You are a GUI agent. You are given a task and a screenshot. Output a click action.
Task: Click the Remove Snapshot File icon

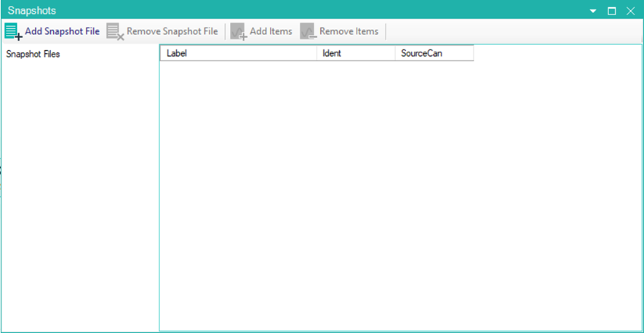pyautogui.click(x=115, y=31)
